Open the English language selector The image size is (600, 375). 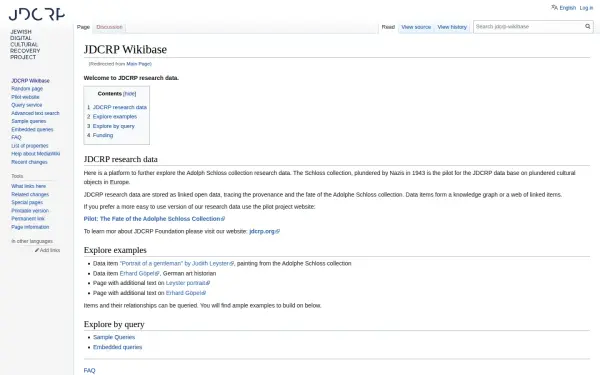pos(567,8)
